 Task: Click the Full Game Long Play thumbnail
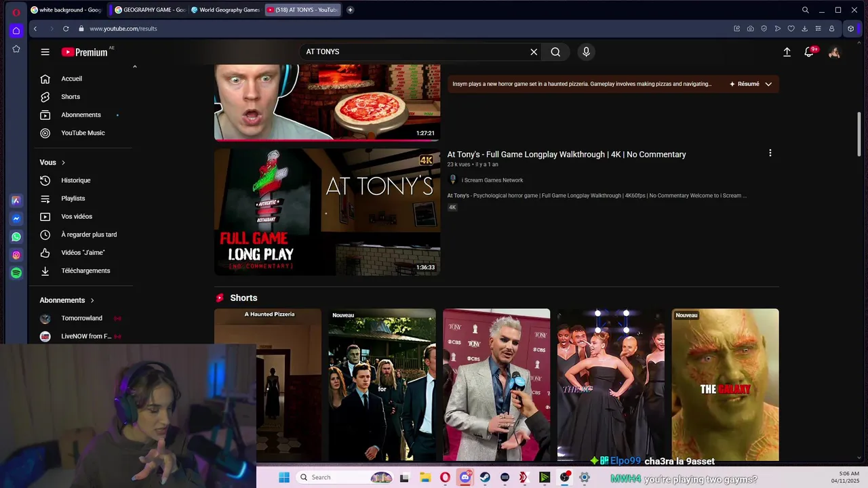pos(327,212)
